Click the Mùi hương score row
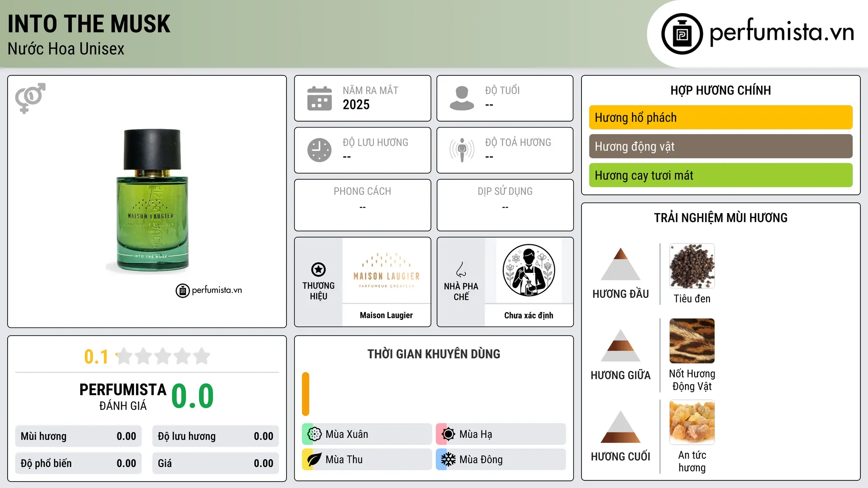 [78, 436]
